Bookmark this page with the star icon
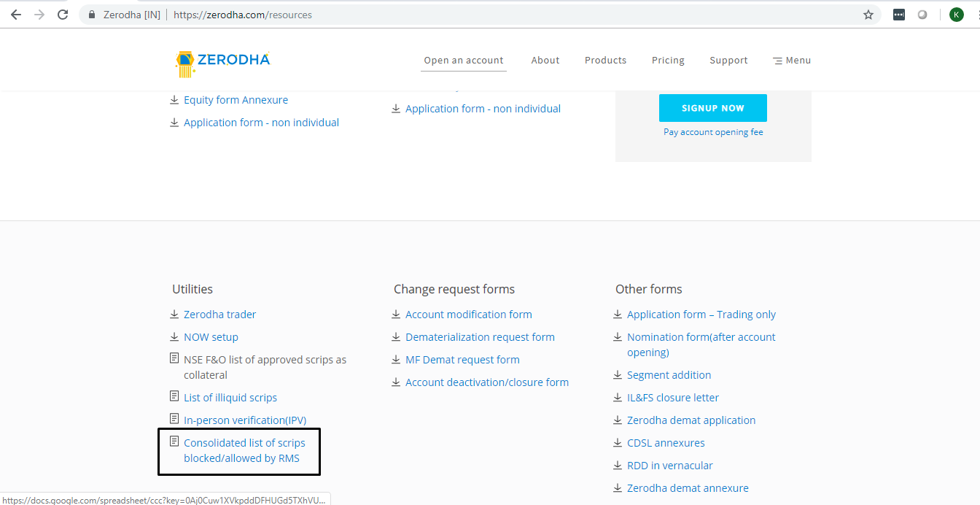 (x=868, y=15)
